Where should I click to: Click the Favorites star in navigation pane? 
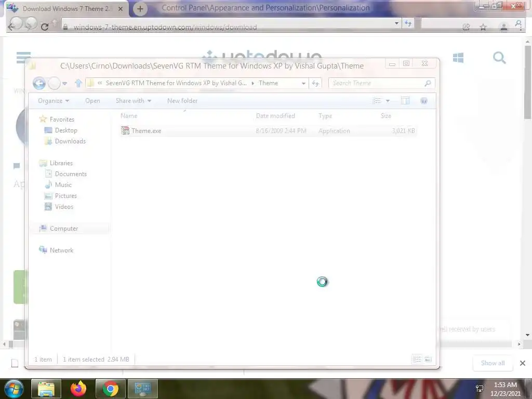click(x=43, y=119)
